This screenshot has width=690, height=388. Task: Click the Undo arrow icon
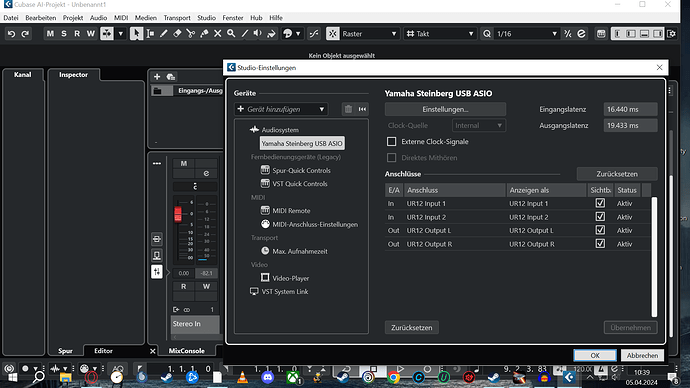pos(11,34)
